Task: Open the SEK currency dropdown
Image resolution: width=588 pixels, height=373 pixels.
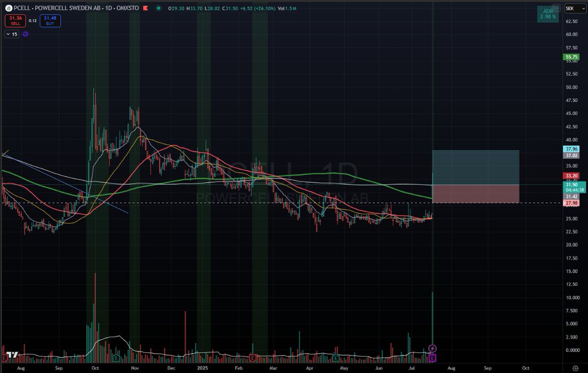Action: point(575,8)
